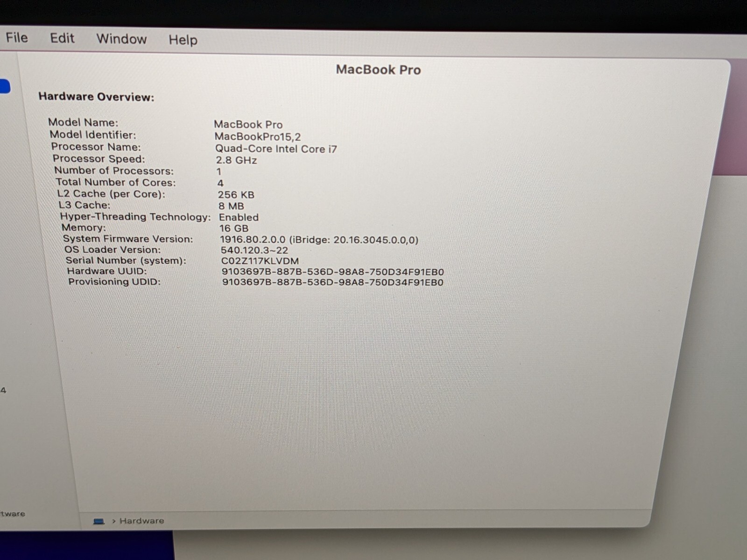Click the laptop icon in path bar
The width and height of the screenshot is (747, 560).
coord(99,521)
